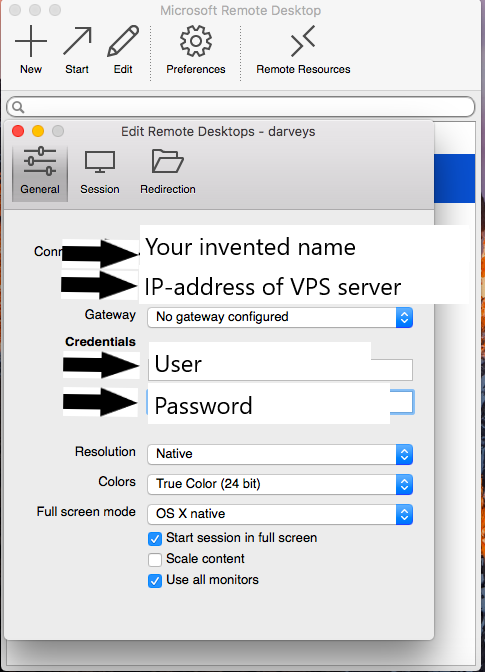Select the highlighted blue desktop row behind dialog
The image size is (485, 672).
[x=455, y=178]
